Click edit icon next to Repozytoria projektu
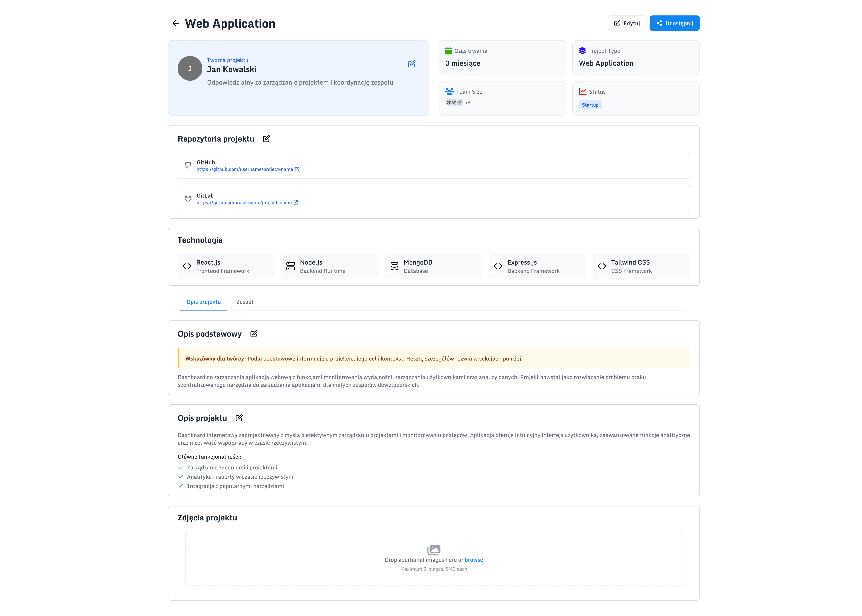Image resolution: width=862 pixels, height=616 pixels. pos(267,139)
